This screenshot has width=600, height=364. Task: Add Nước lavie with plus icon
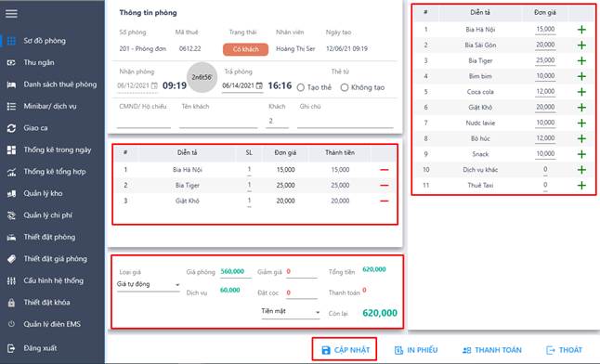pos(581,123)
